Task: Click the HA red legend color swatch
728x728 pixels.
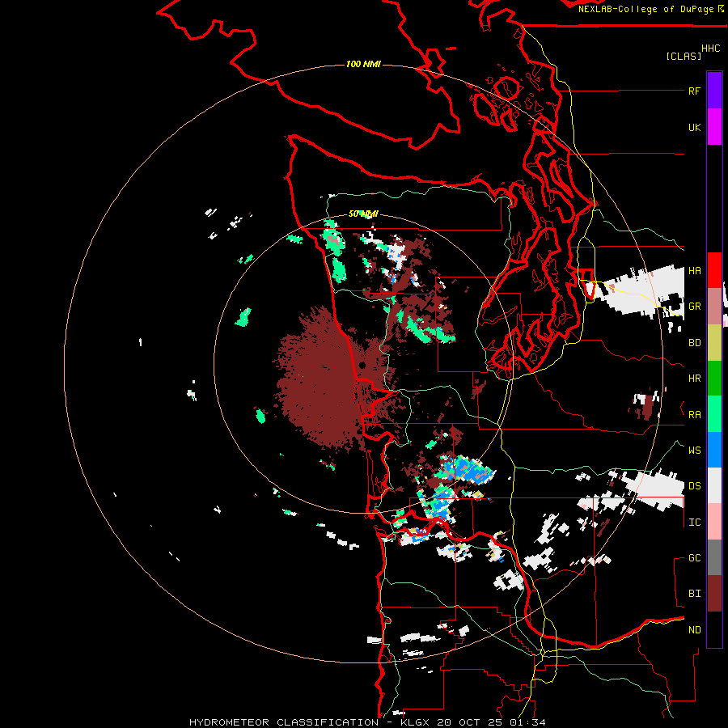Action: point(714,270)
